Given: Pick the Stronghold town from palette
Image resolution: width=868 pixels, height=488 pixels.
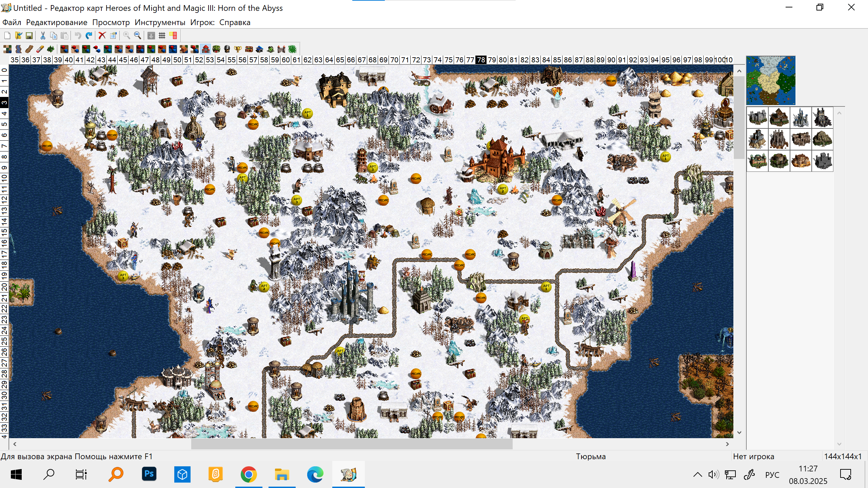Looking at the screenshot, I should (x=801, y=139).
